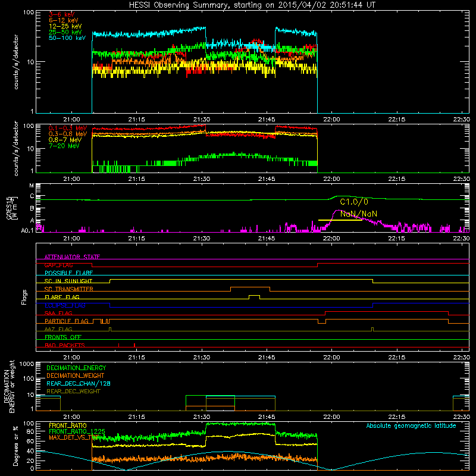Select the ATTENUATOR_STATE flag label

(x=72, y=257)
